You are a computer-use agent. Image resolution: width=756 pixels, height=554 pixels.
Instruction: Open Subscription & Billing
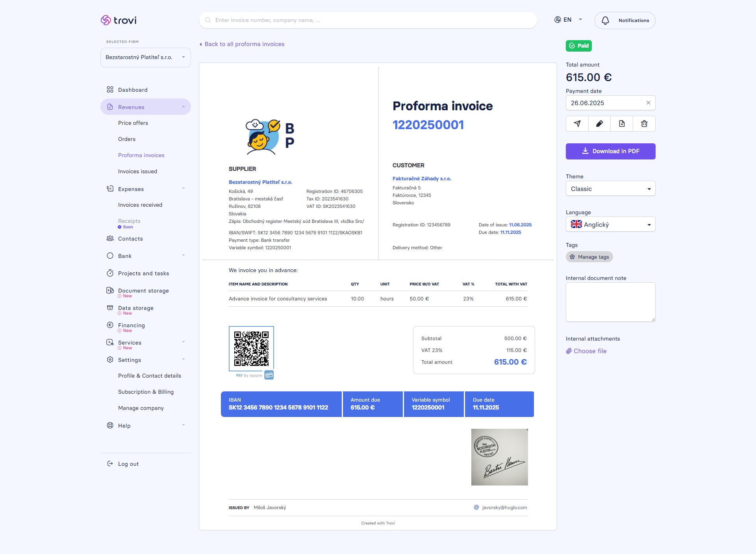146,392
